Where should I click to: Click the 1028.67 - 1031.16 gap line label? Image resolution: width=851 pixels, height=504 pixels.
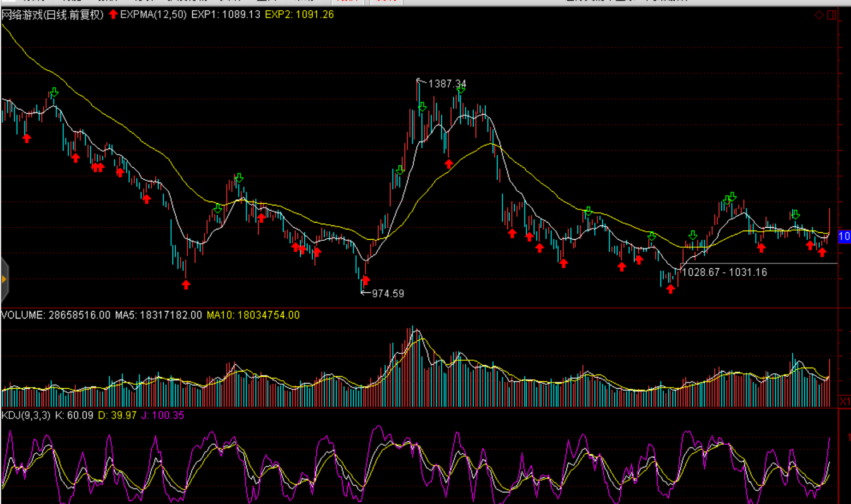[x=724, y=272]
